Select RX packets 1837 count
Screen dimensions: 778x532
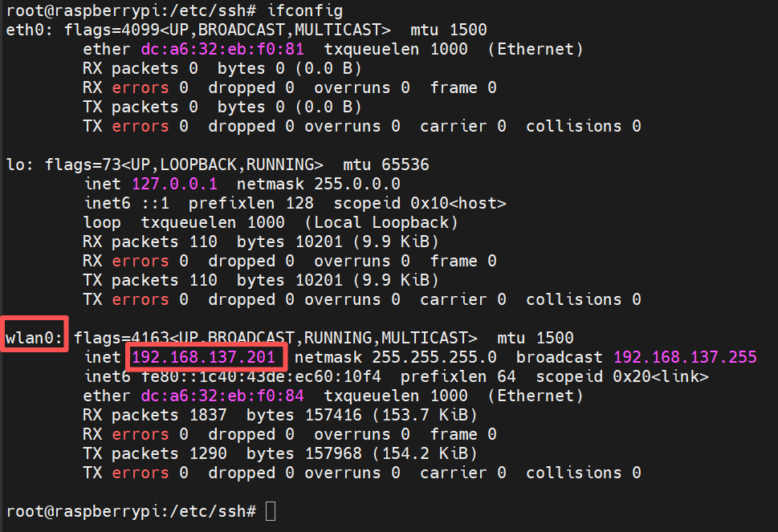(208, 415)
